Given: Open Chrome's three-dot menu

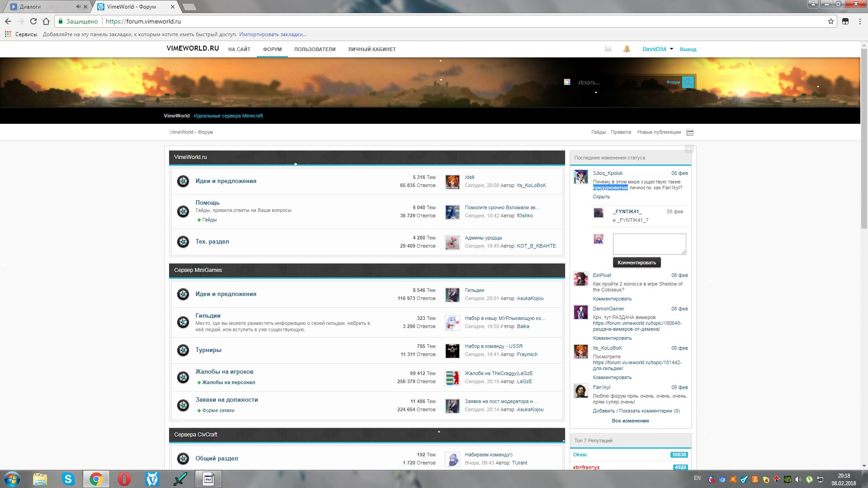Looking at the screenshot, I should (859, 21).
